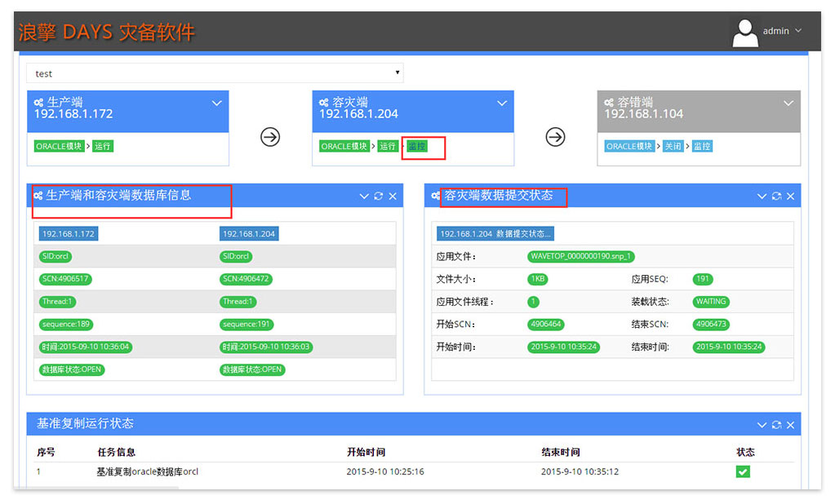Open the test selection combo box

[215, 73]
